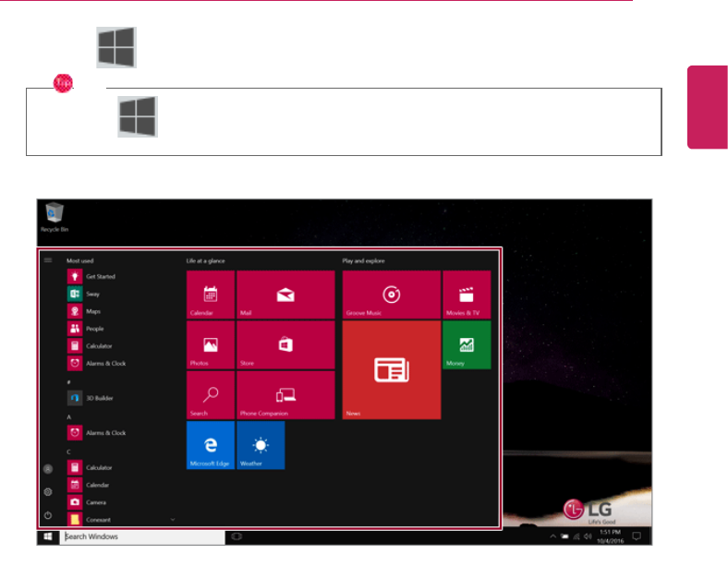Open the Weather tile
The image size is (728, 566).
tap(261, 445)
